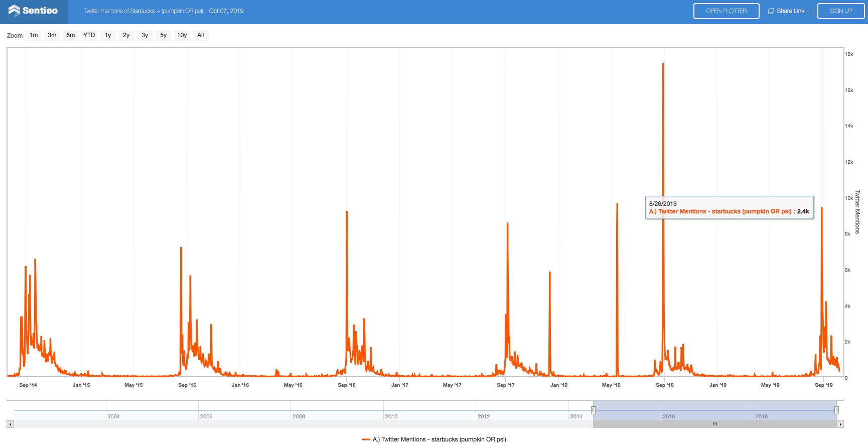Viewport: 868px width, 448px height.
Task: Click the Share Link text
Action: tap(790, 11)
